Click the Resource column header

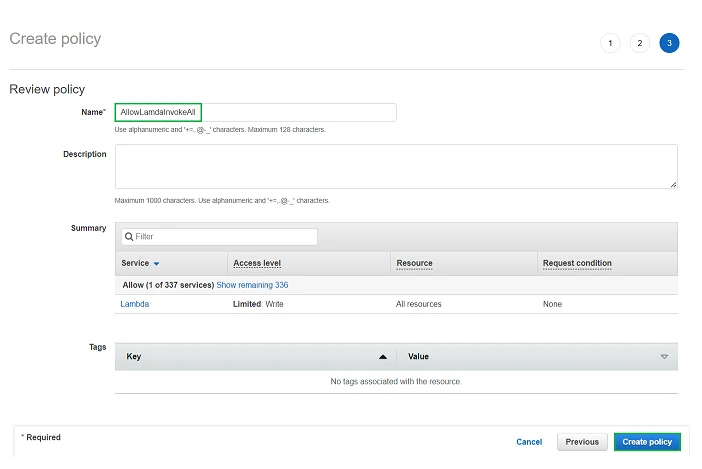tap(414, 263)
